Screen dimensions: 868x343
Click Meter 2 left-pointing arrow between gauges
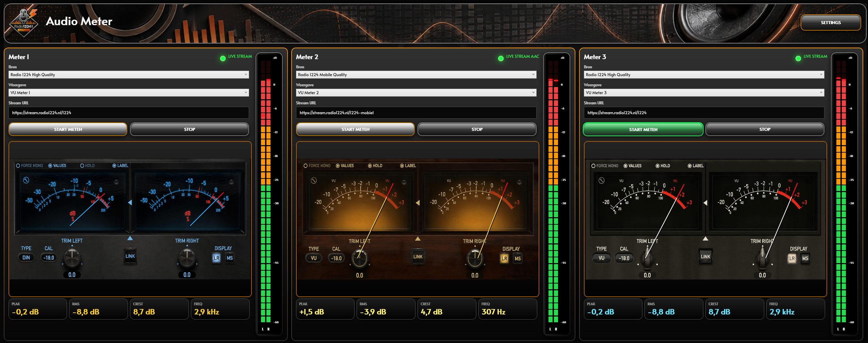click(x=417, y=203)
